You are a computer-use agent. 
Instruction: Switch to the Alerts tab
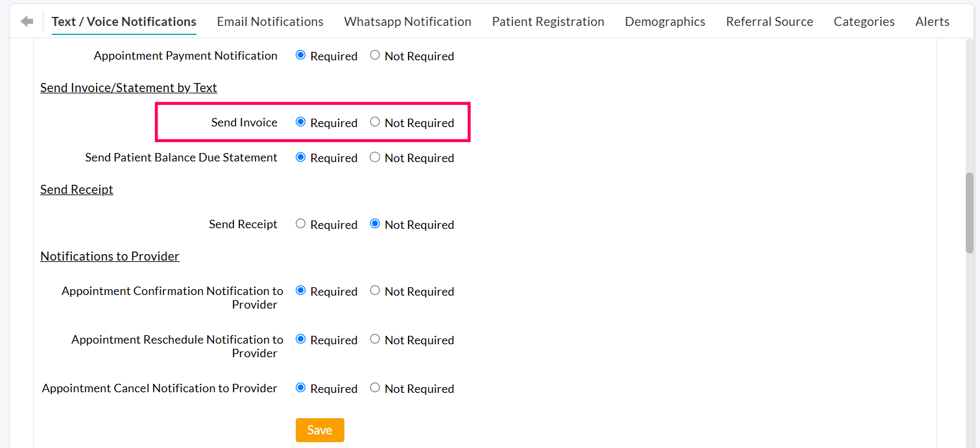[x=932, y=21]
